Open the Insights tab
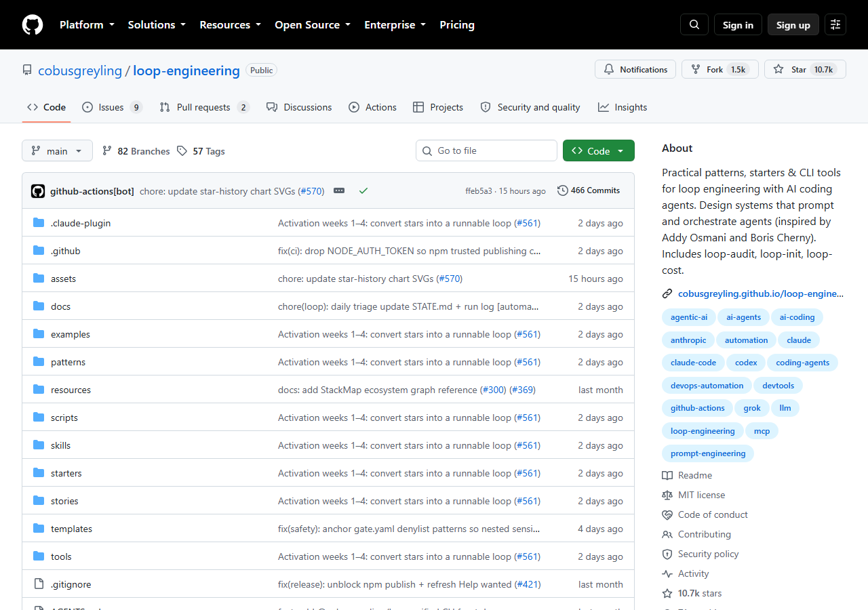 tap(623, 107)
